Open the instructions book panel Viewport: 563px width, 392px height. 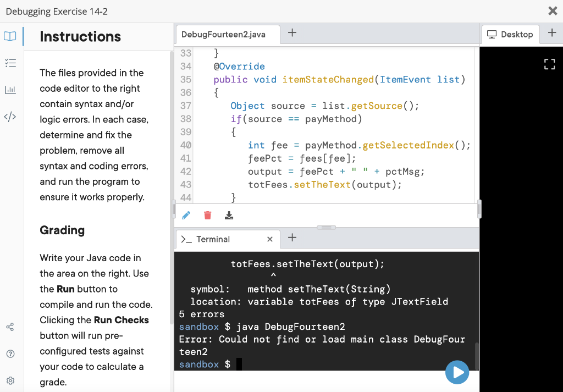10,35
